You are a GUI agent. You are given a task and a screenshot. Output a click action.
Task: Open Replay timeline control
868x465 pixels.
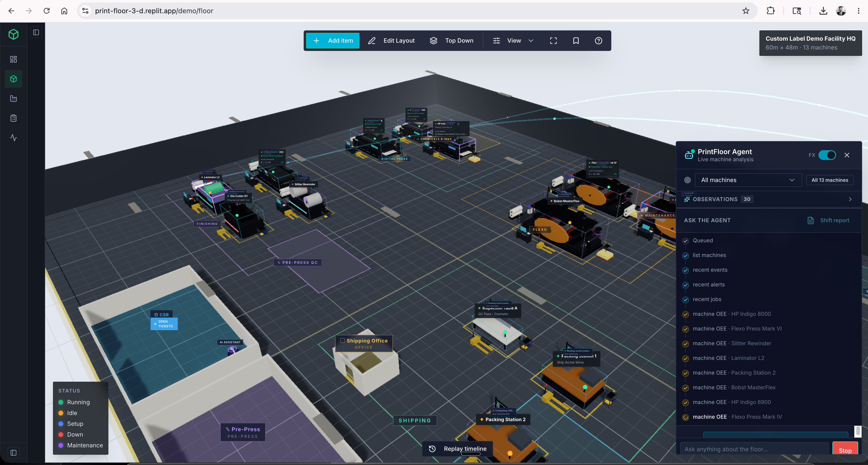point(458,449)
